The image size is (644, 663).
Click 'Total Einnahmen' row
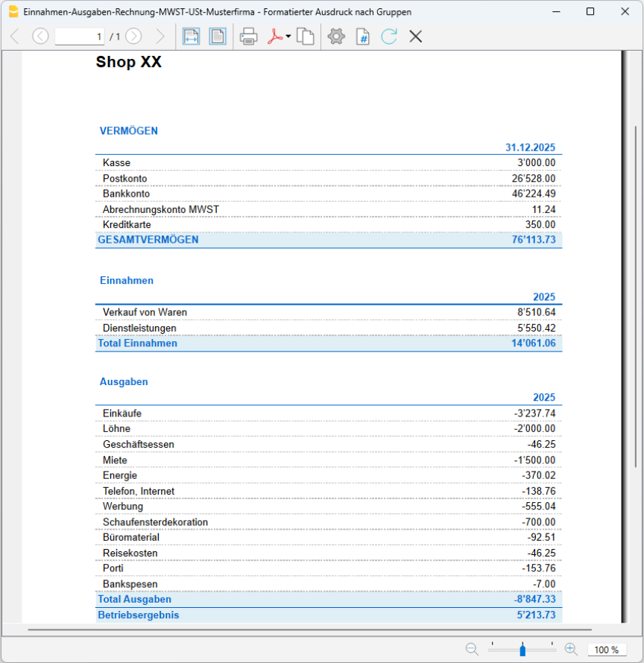[329, 343]
